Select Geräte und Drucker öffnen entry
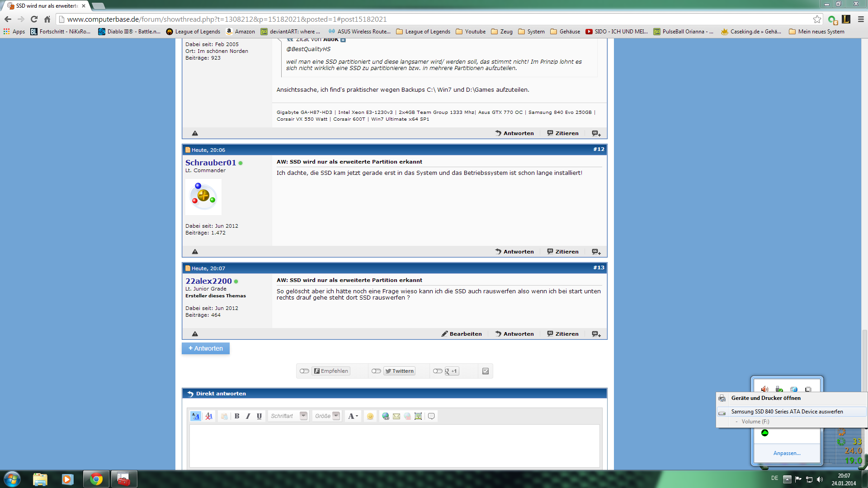This screenshot has height=488, width=868. click(766, 398)
